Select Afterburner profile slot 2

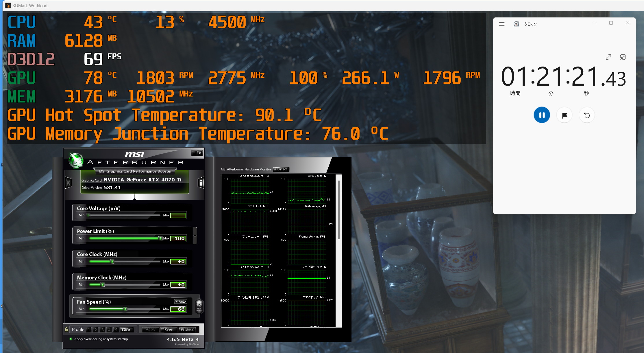96,330
